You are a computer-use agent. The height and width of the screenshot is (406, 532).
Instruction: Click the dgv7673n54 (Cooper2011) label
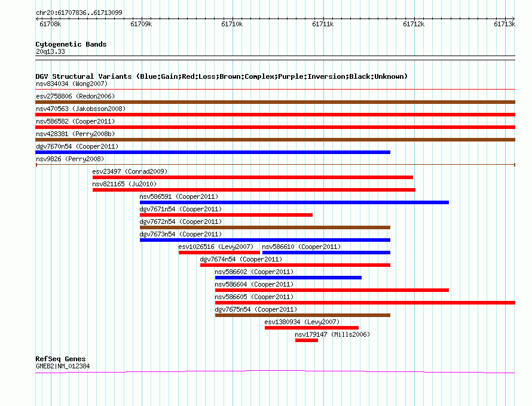[181, 234]
